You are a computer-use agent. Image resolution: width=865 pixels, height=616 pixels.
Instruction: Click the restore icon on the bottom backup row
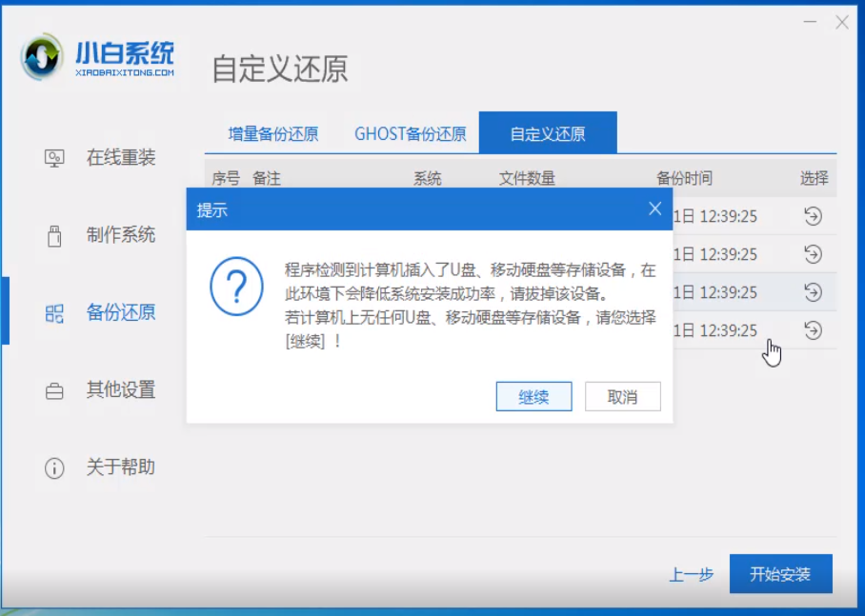[x=811, y=330]
